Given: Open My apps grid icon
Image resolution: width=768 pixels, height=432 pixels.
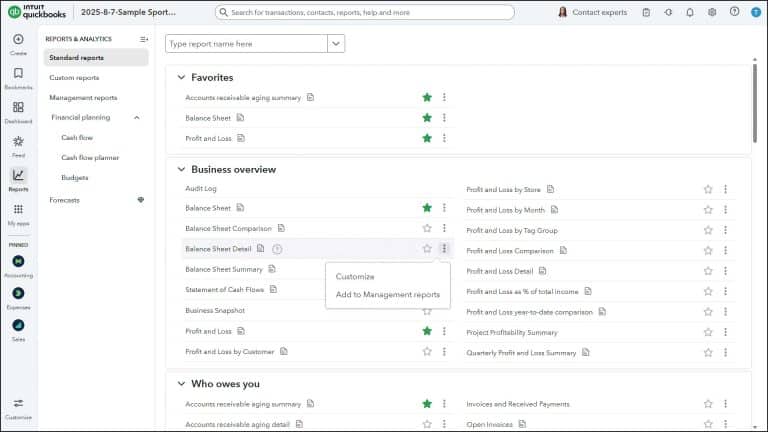Looking at the screenshot, I should 18,210.
